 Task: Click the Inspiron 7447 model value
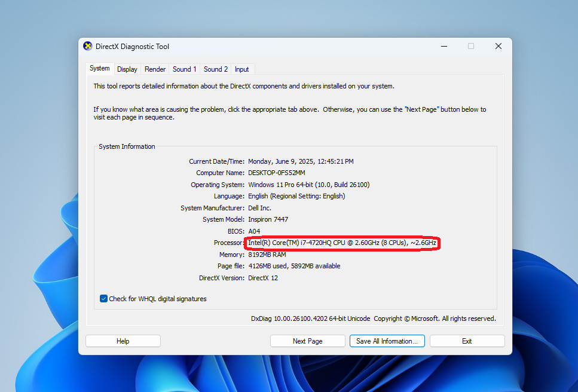[268, 219]
